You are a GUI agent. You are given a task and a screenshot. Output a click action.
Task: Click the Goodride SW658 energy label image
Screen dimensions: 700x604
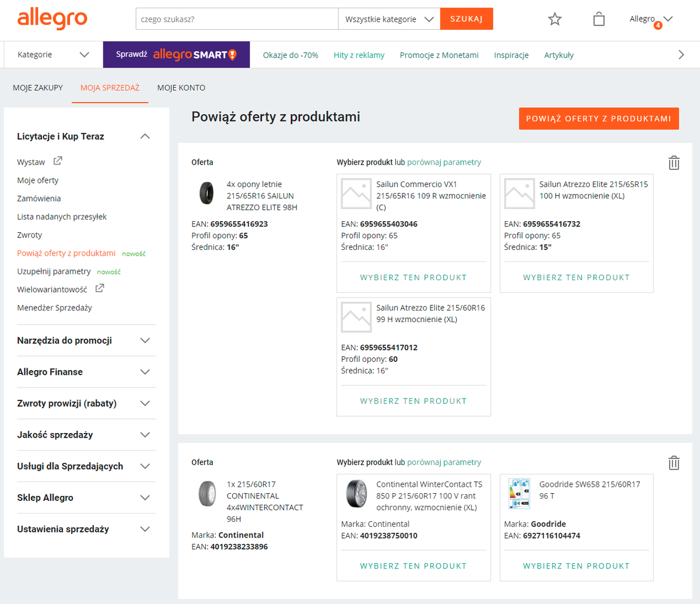click(519, 494)
